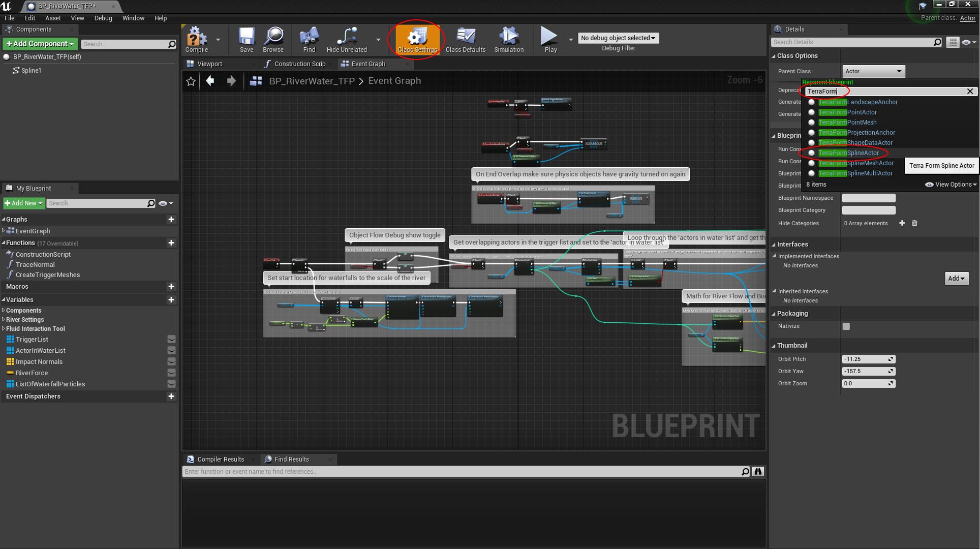Open Class Defaults

466,40
